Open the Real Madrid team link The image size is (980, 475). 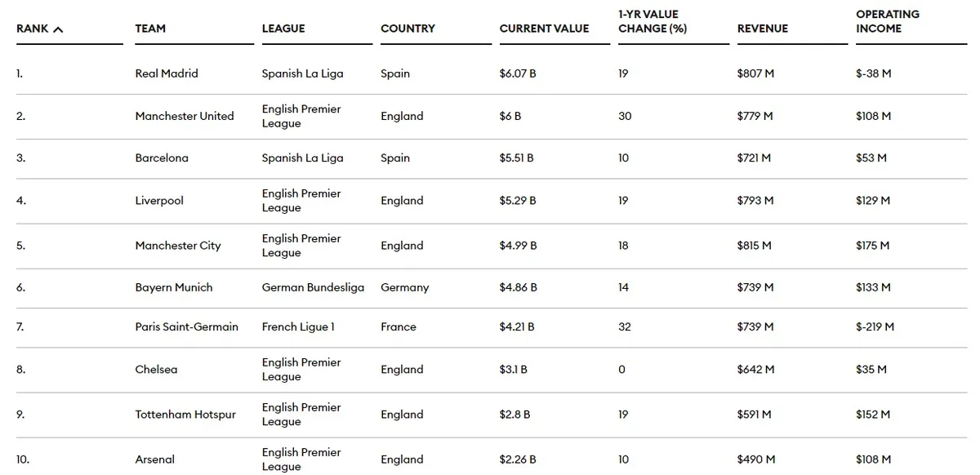[167, 73]
